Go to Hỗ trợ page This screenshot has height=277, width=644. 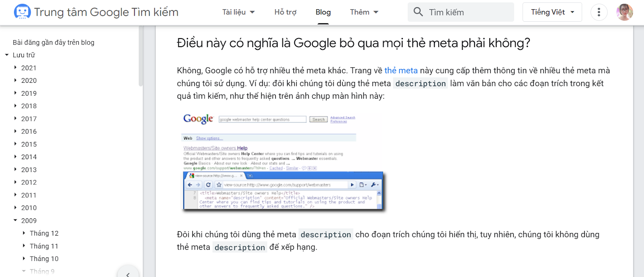click(x=285, y=12)
